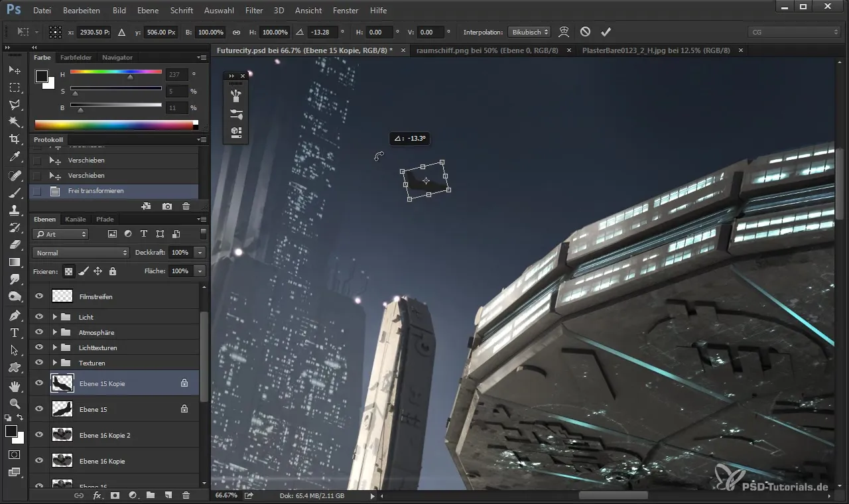Select the Hand tool
This screenshot has height=504, width=849.
[15, 386]
